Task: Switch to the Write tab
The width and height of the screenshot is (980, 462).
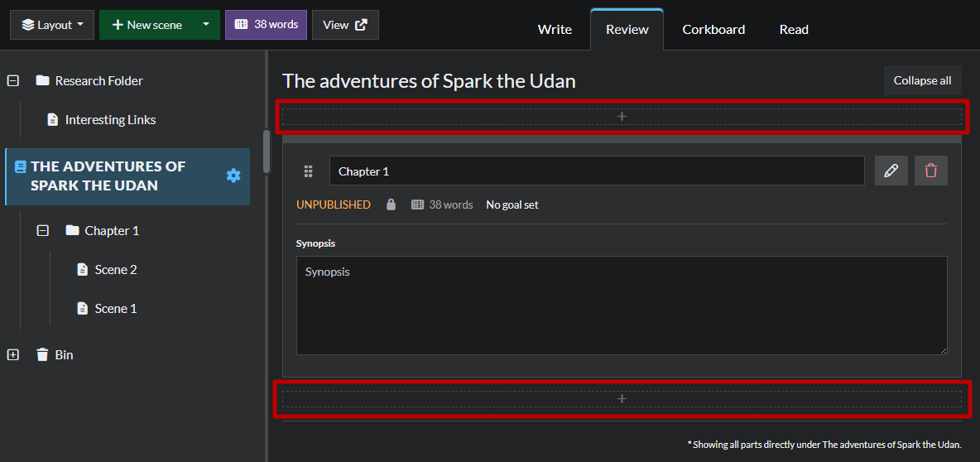Action: [x=555, y=29]
